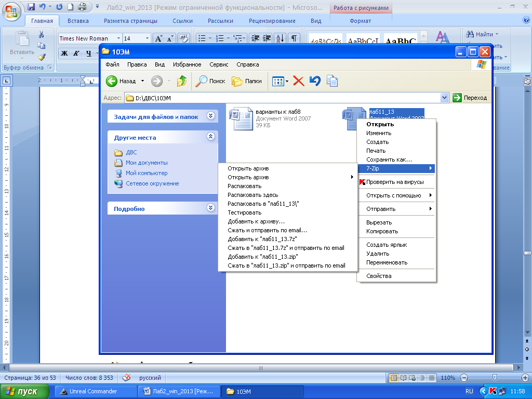Click the Back (Назад) arrow icon in Explorer
Screen dimensions: 532x399
(x=112, y=81)
